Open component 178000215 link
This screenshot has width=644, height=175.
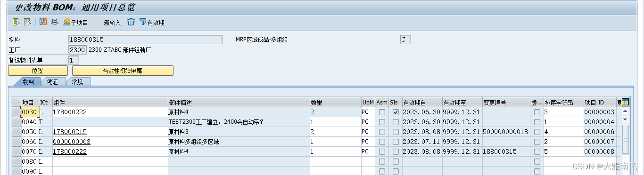[70, 132]
